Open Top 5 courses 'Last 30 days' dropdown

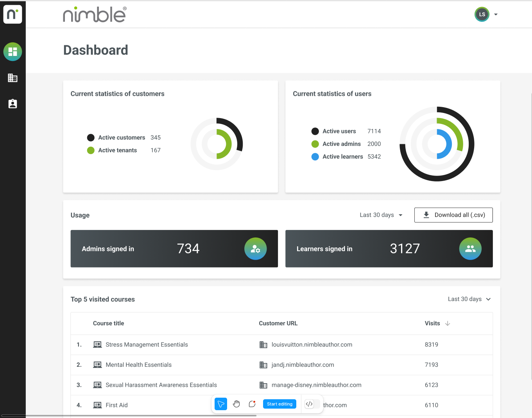tap(469, 299)
